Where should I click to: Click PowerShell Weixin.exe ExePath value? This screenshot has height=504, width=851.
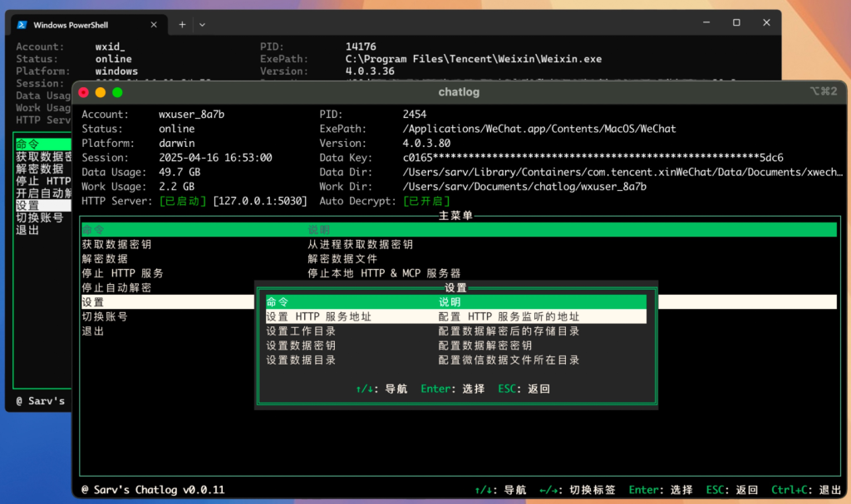(473, 59)
